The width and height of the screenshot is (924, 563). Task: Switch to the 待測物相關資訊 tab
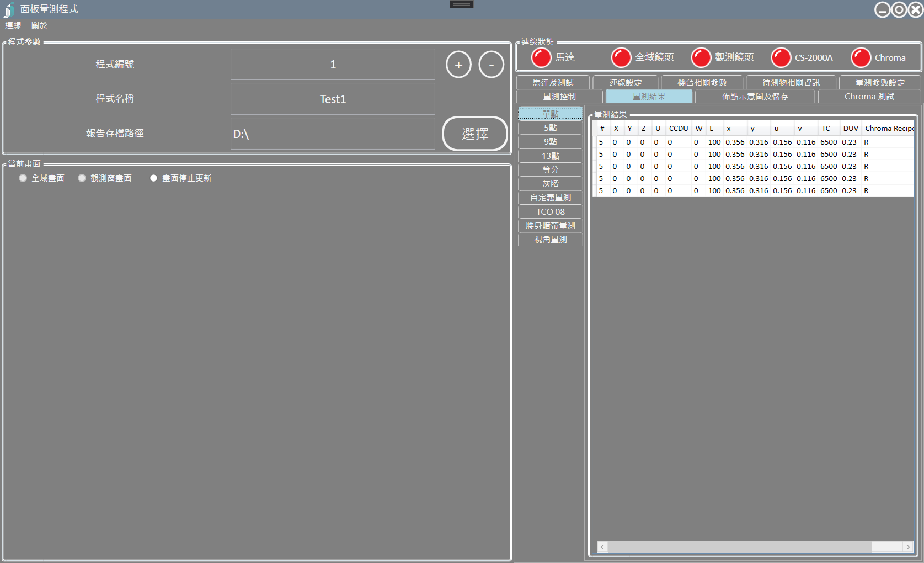[x=791, y=82]
